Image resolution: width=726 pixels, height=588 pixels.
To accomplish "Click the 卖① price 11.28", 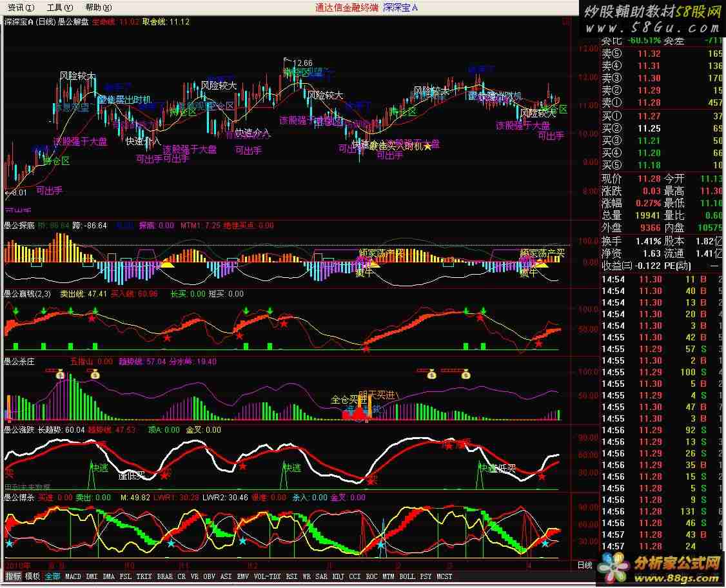I will pyautogui.click(x=649, y=103).
